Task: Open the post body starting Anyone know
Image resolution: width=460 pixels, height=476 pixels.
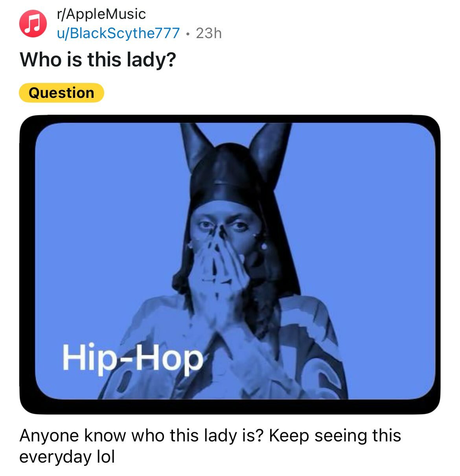Action: click(x=210, y=446)
